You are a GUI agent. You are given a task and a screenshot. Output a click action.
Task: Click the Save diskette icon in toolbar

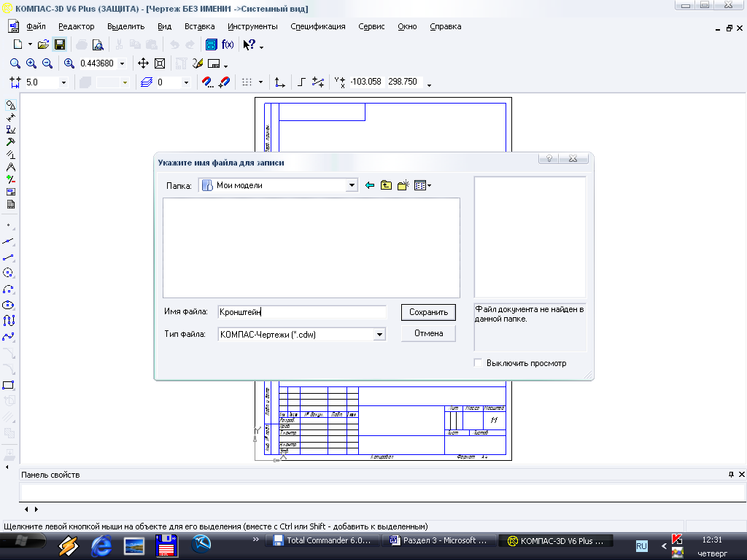point(60,44)
